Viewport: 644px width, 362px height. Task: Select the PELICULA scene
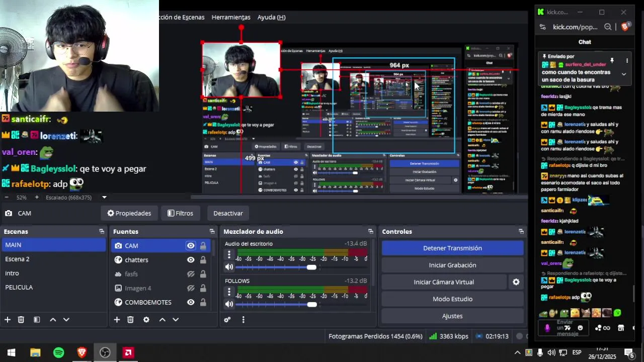point(53,287)
